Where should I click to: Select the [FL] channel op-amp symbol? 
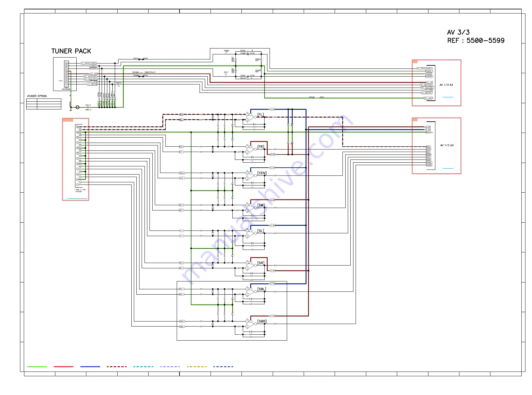[251, 117]
